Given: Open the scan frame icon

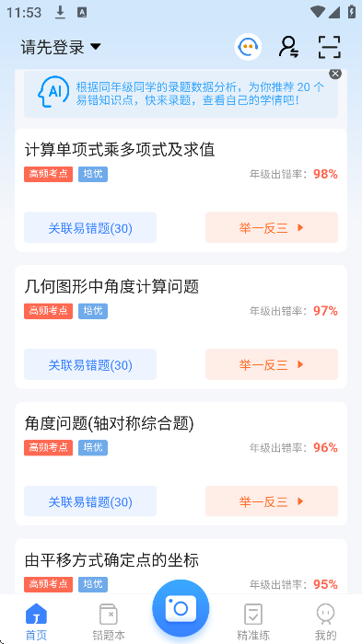Looking at the screenshot, I should tap(330, 47).
